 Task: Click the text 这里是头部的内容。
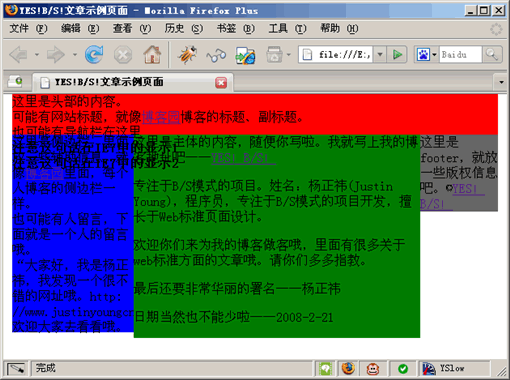(67, 101)
